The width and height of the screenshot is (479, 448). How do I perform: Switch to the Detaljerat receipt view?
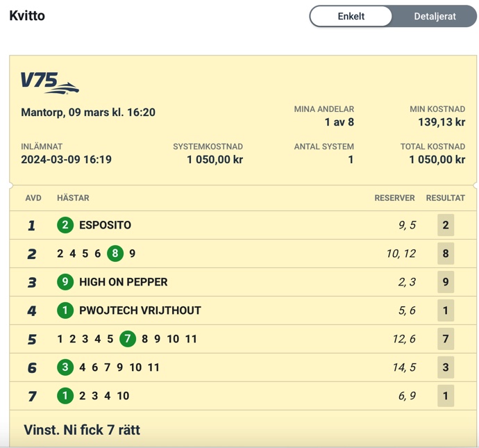(x=435, y=16)
